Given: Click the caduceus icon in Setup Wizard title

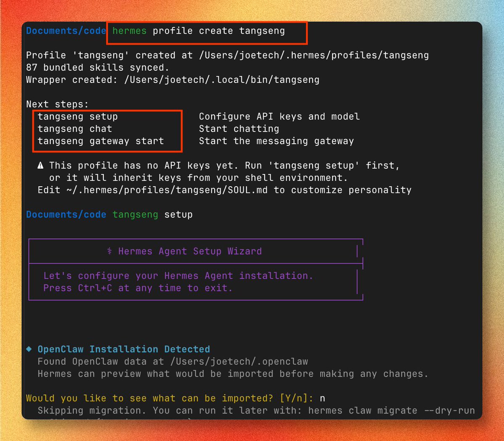Looking at the screenshot, I should click(x=110, y=251).
